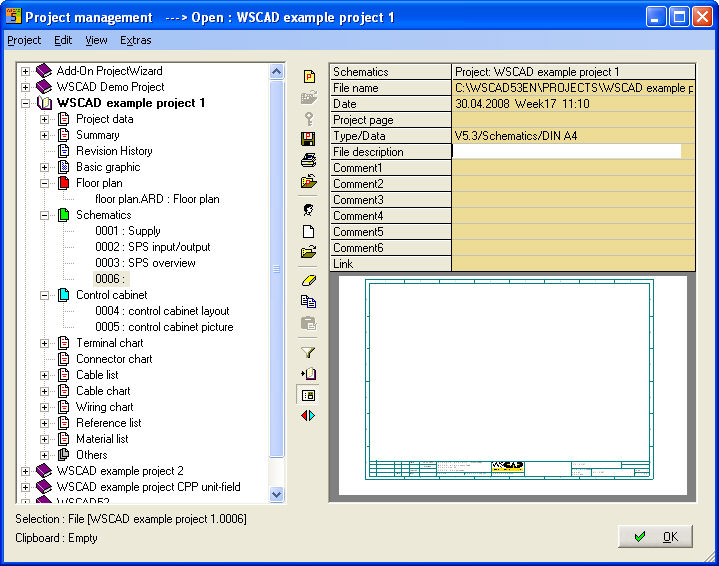Click the person head icon
Image resolution: width=719 pixels, height=566 pixels.
tap(309, 210)
